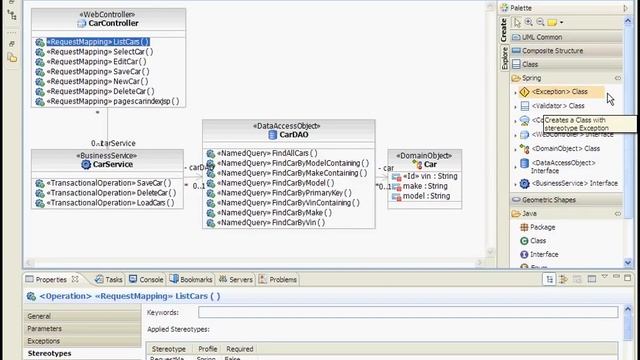Click into the Keywords input field
This screenshot has height=360, width=640.
408,312
